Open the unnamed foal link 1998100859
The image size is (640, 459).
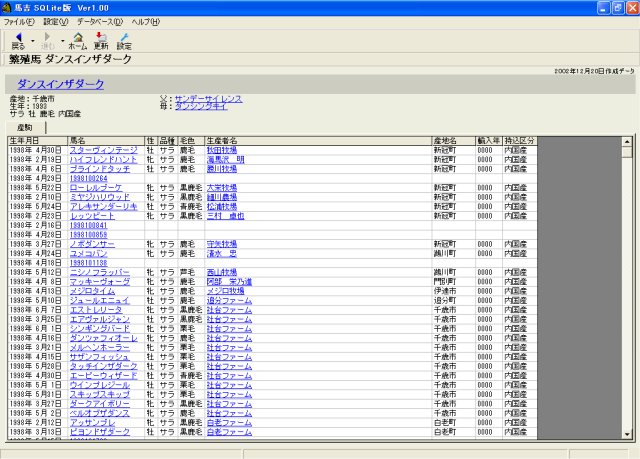89,235
